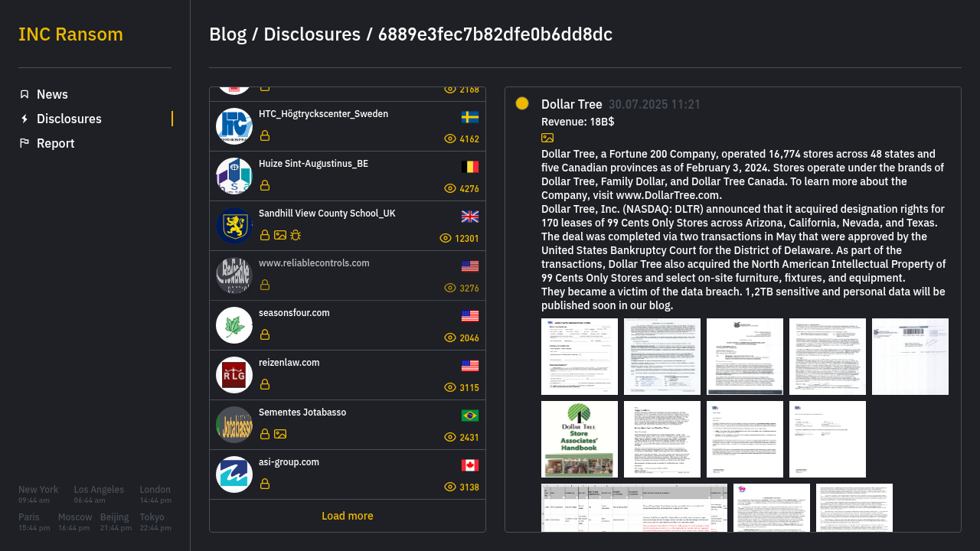The height and width of the screenshot is (551, 980).
Task: Click the bookmark icon beside News
Action: coord(24,94)
